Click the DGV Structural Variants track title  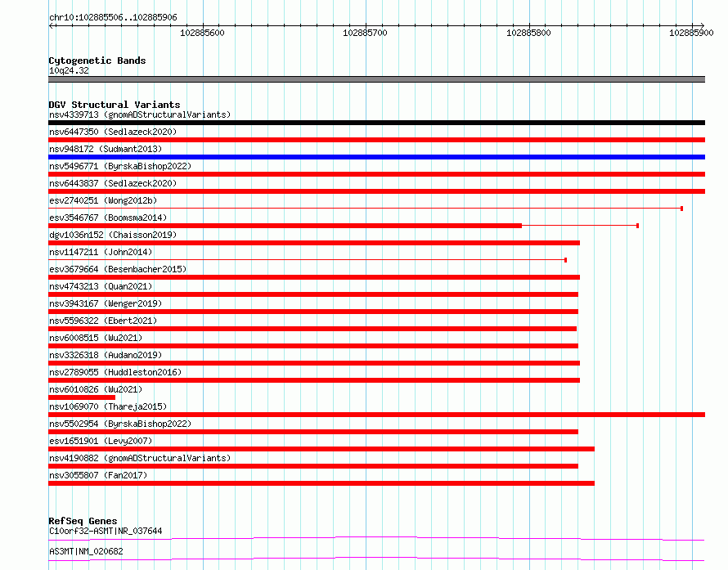pyautogui.click(x=115, y=105)
